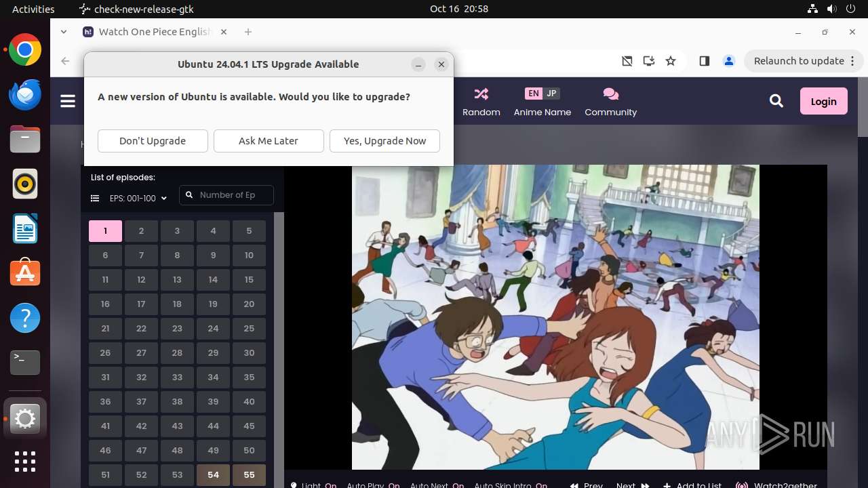Open the clock and calendar menu
The height and width of the screenshot is (488, 868).
click(458, 9)
